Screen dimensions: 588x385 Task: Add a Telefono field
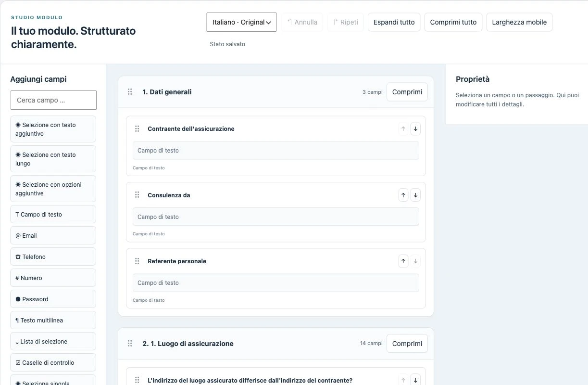coord(53,257)
